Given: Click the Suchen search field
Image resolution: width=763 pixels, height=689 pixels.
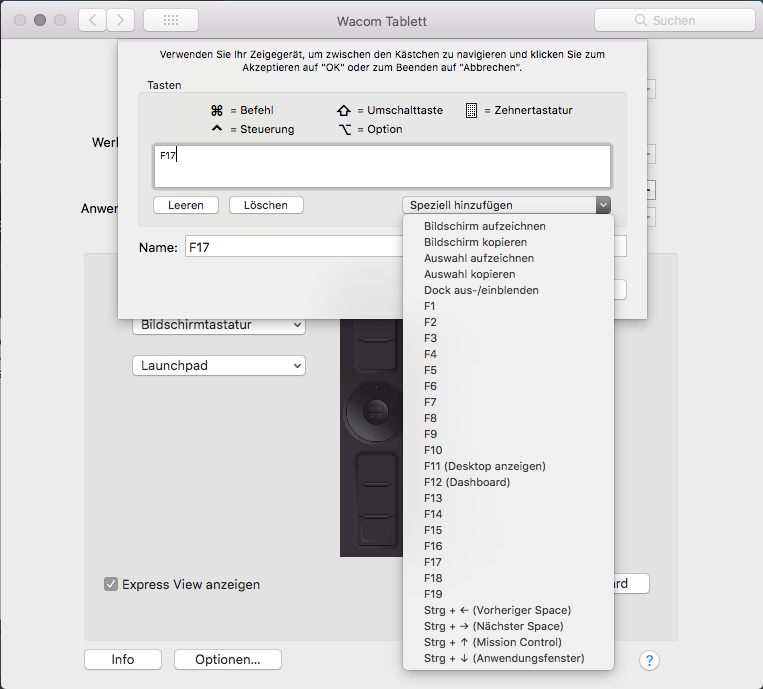Looking at the screenshot, I should [674, 20].
